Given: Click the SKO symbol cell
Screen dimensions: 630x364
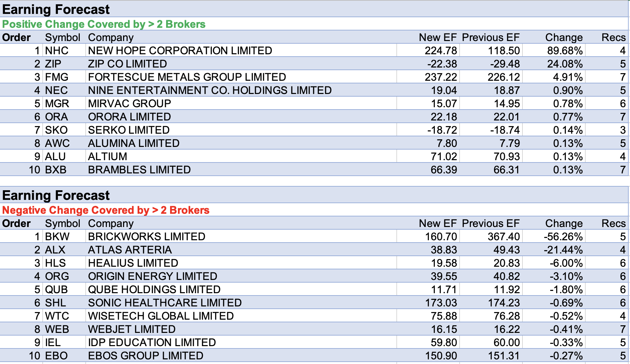Looking at the screenshot, I should point(56,130).
